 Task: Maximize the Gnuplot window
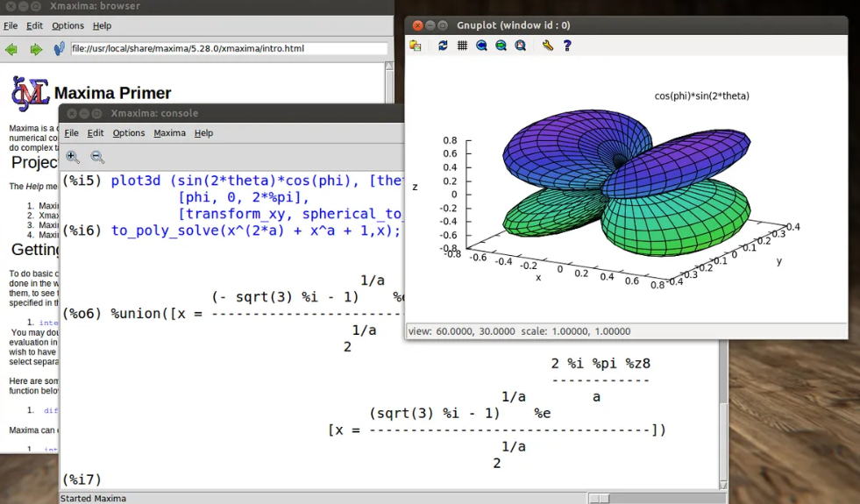443,25
